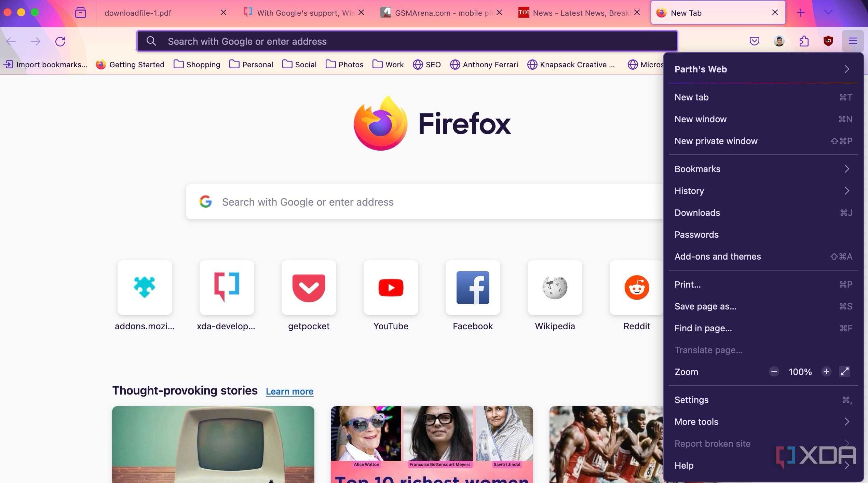Open Settings from menu
The width and height of the screenshot is (868, 483).
coord(763,400)
